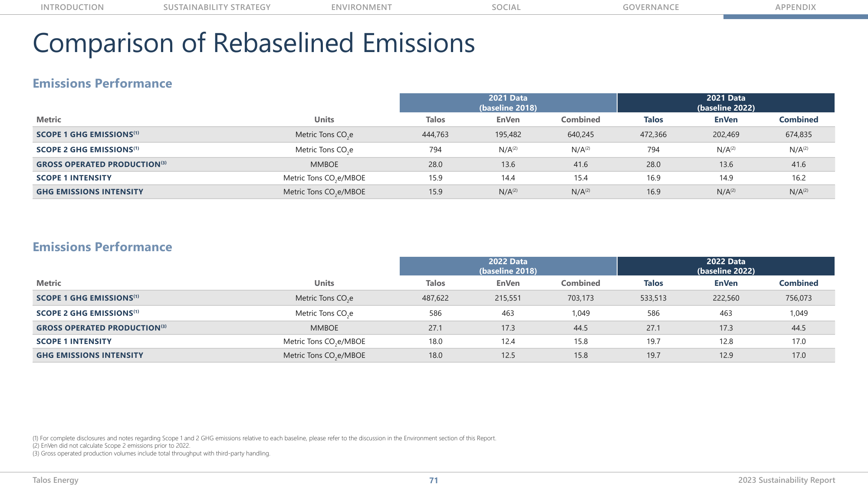Select the 2021 Data (baseline 2022) header
The width and height of the screenshot is (868, 488).
pyautogui.click(x=726, y=103)
